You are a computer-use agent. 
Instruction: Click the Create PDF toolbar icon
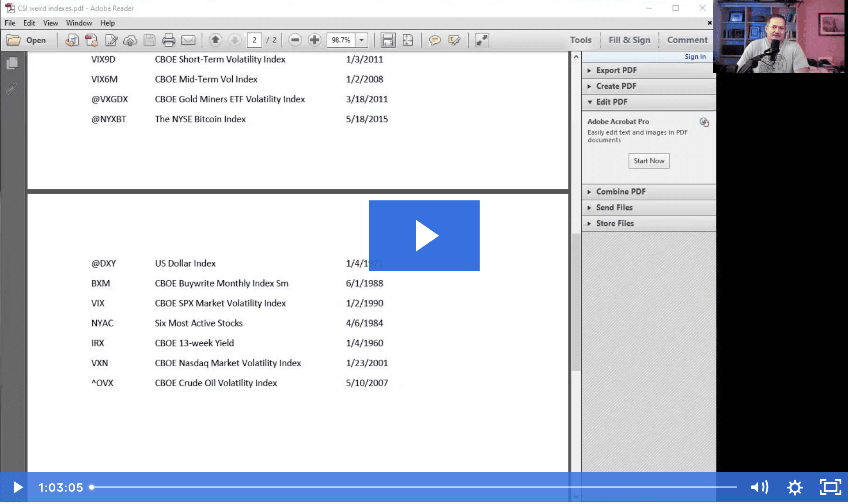[x=91, y=40]
